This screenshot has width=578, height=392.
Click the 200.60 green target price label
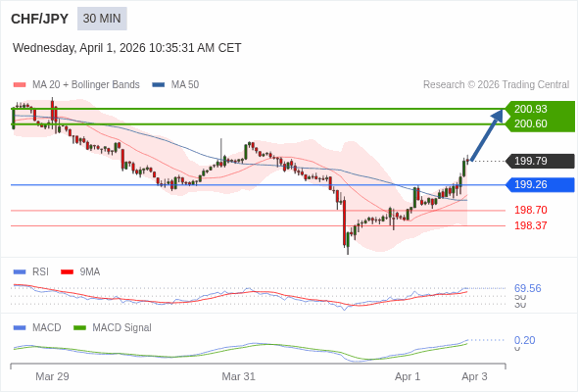point(530,123)
